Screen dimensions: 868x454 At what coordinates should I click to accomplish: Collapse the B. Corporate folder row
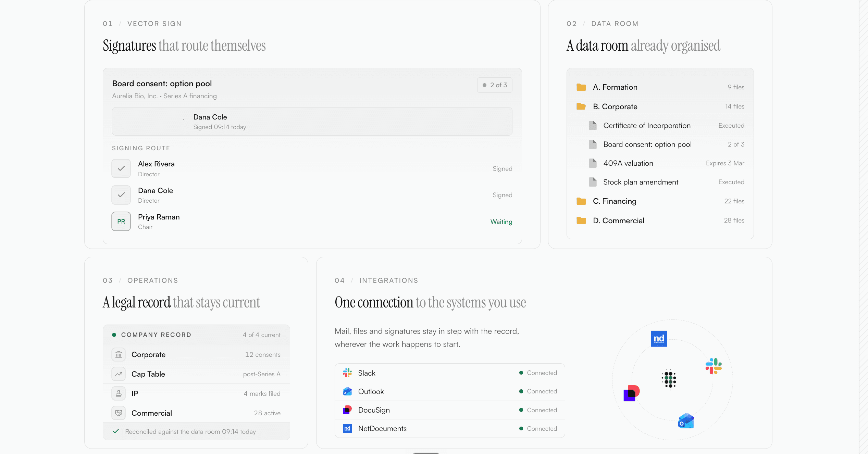coord(660,106)
